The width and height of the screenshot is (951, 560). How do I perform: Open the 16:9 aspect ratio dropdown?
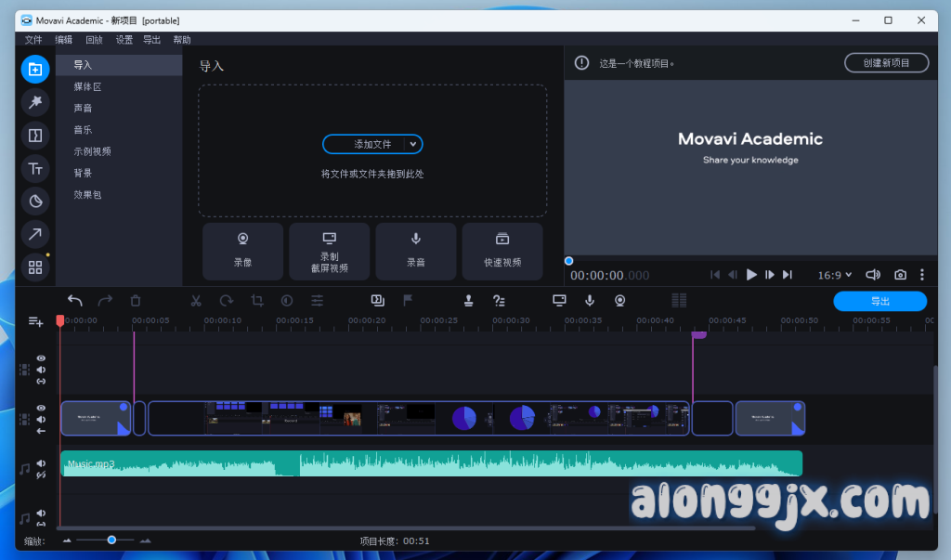point(834,275)
